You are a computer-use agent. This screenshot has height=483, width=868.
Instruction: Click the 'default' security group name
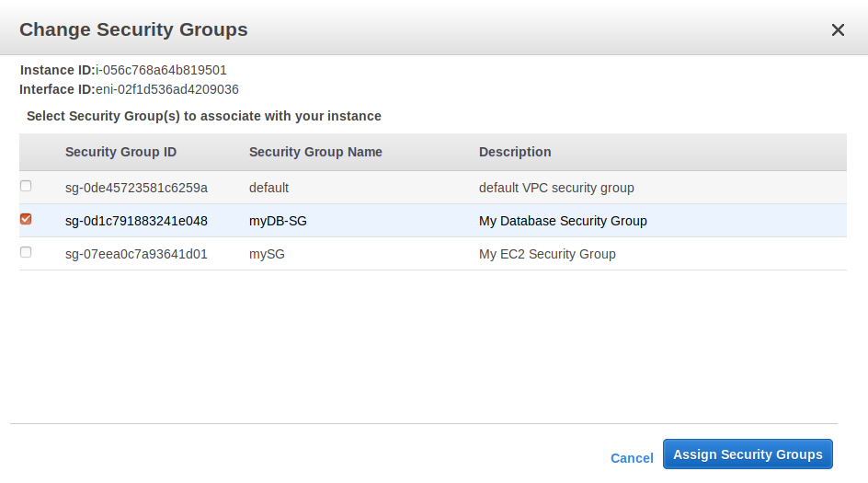click(x=268, y=188)
